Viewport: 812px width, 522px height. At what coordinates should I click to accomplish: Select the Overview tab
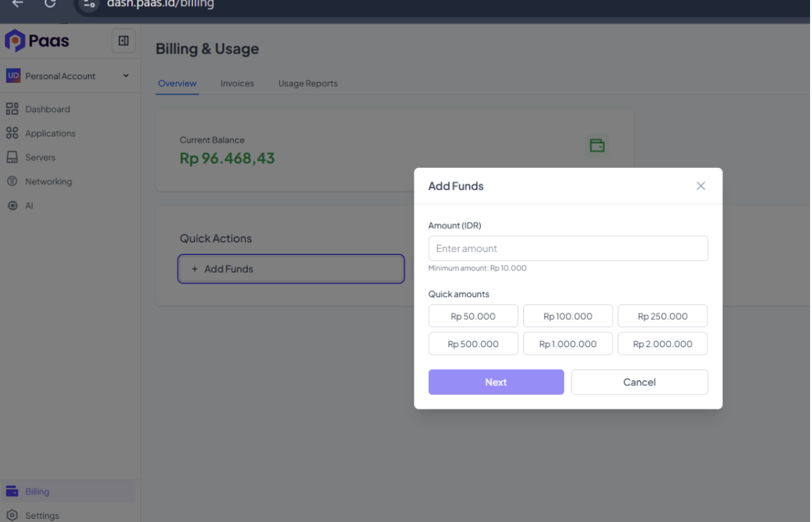(177, 84)
